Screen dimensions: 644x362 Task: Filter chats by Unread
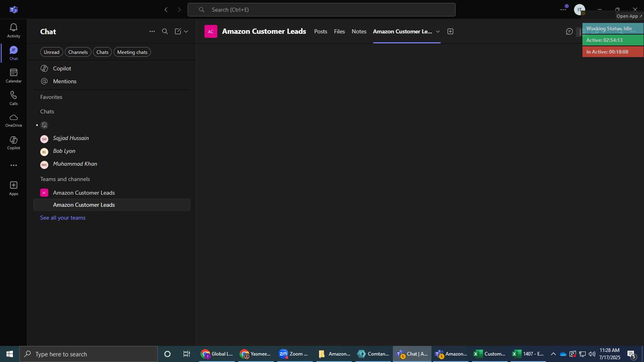click(52, 52)
